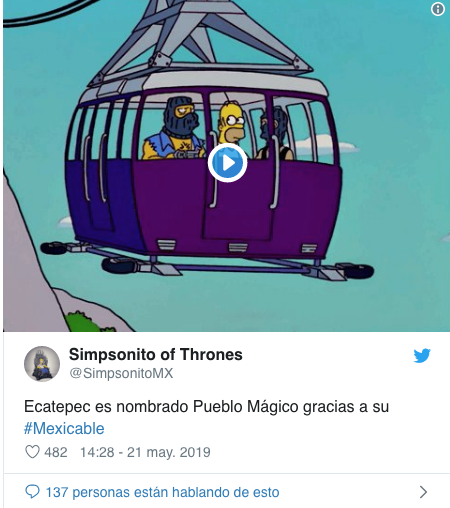The height and width of the screenshot is (508, 450).
Task: Open tweet timestamp 14:28 - 21 may. 2019
Action: (145, 452)
